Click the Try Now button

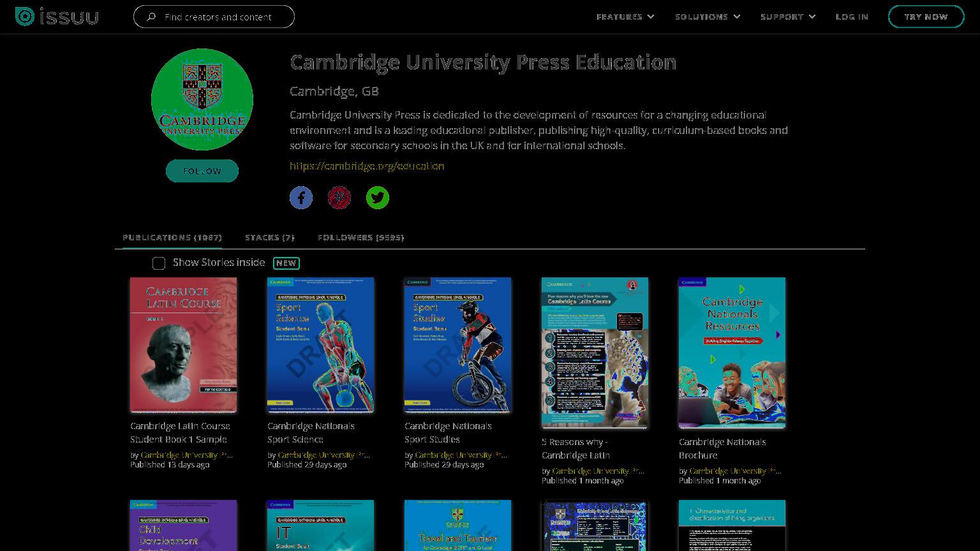point(926,17)
